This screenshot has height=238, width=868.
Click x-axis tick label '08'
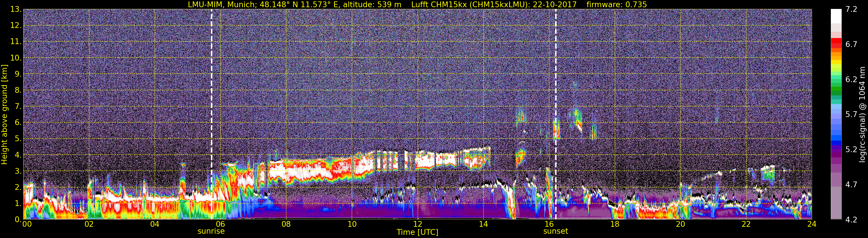(x=286, y=224)
